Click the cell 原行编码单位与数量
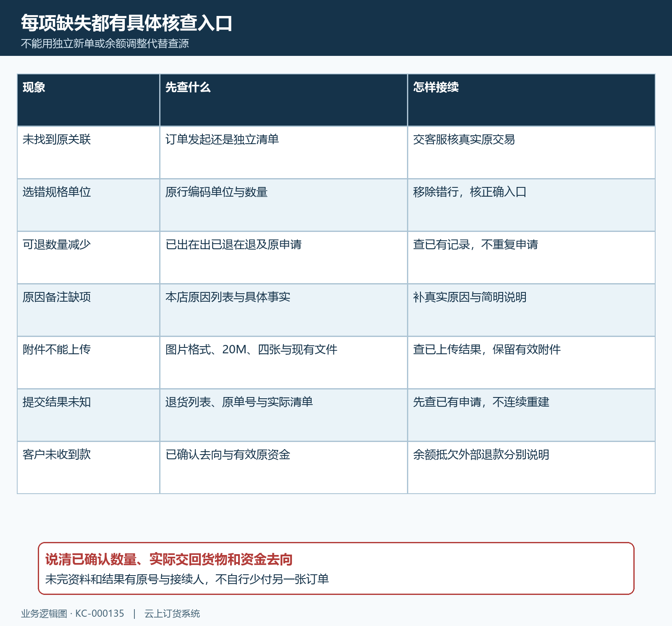Image resolution: width=672 pixels, height=626 pixels. [x=283, y=205]
